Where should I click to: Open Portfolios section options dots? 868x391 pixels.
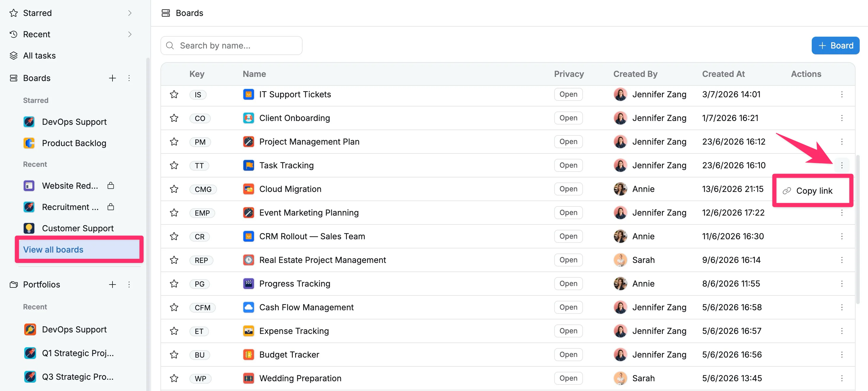tap(129, 285)
